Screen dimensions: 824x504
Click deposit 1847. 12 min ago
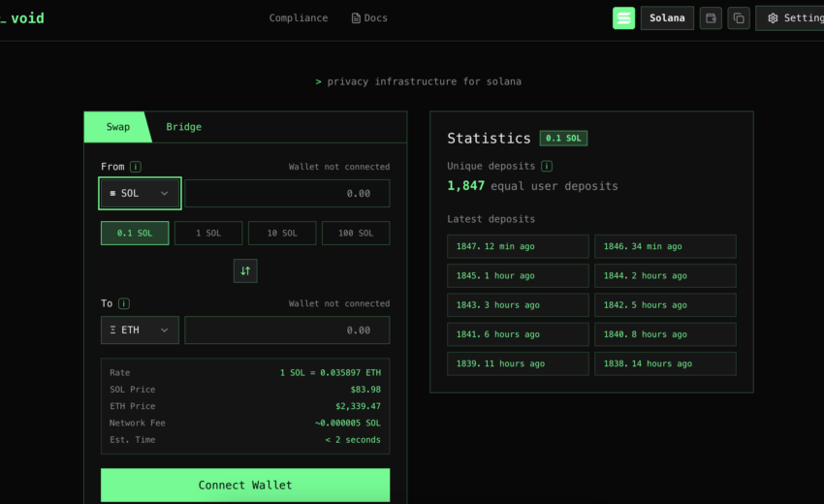pos(518,246)
